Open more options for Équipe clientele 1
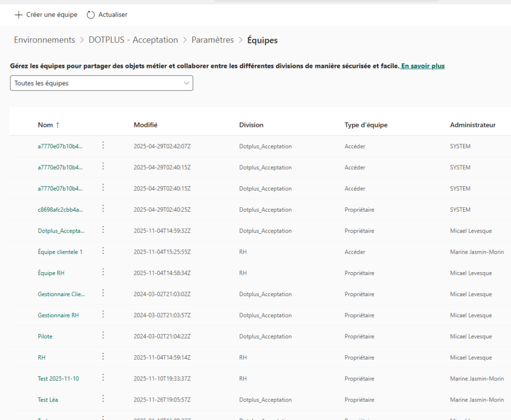511x420 pixels. [103, 251]
